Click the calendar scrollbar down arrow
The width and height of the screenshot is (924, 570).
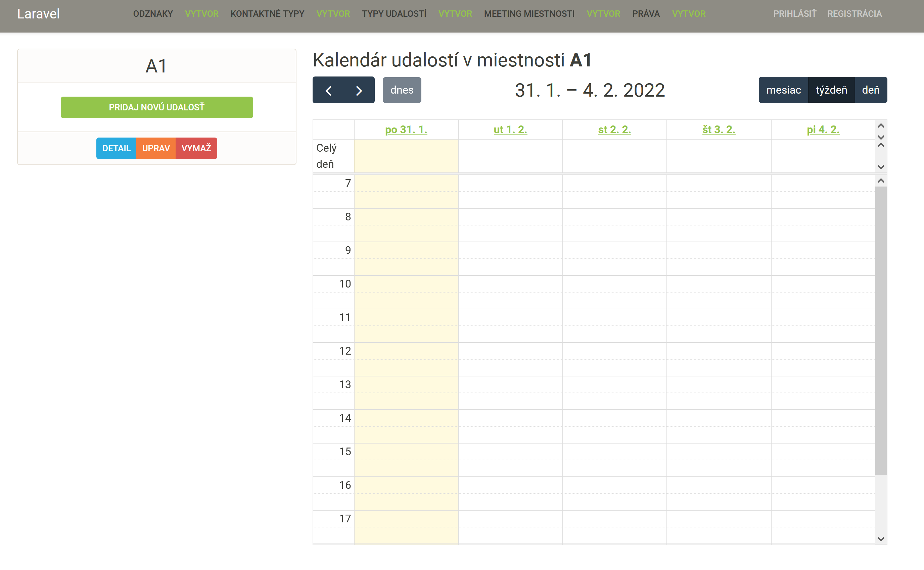(881, 539)
